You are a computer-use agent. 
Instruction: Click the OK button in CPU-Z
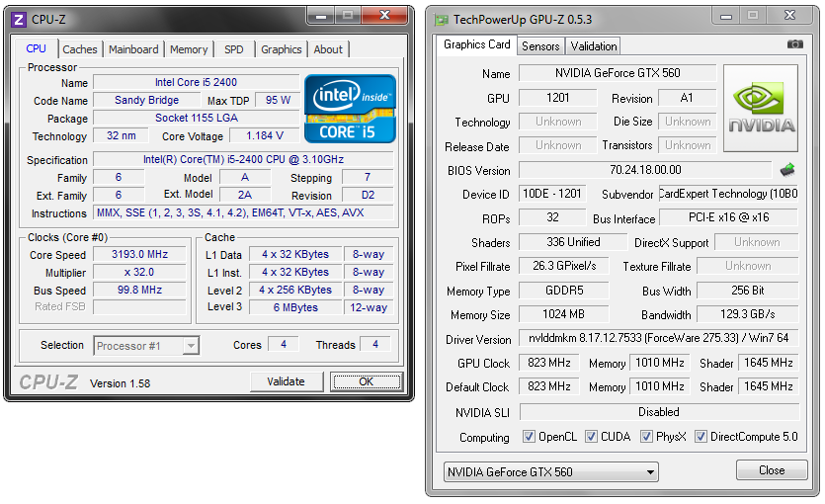pyautogui.click(x=366, y=382)
